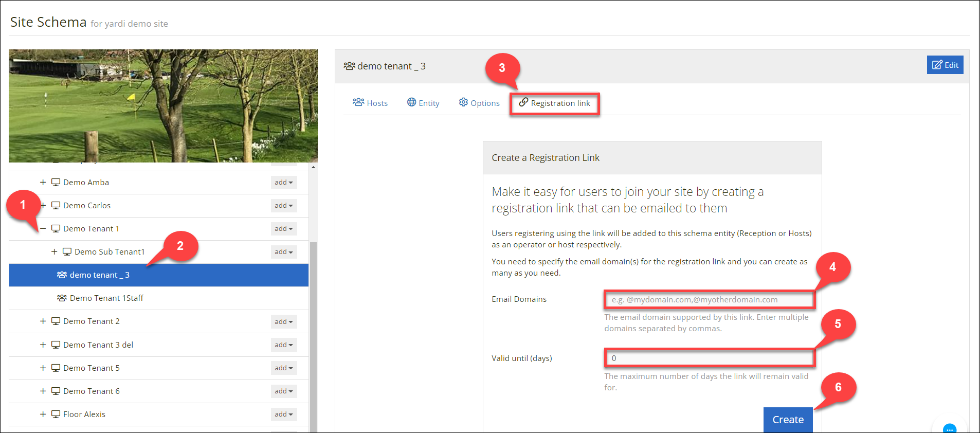Select the Floor Alexis tree item
This screenshot has width=980, height=433.
pyautogui.click(x=84, y=414)
